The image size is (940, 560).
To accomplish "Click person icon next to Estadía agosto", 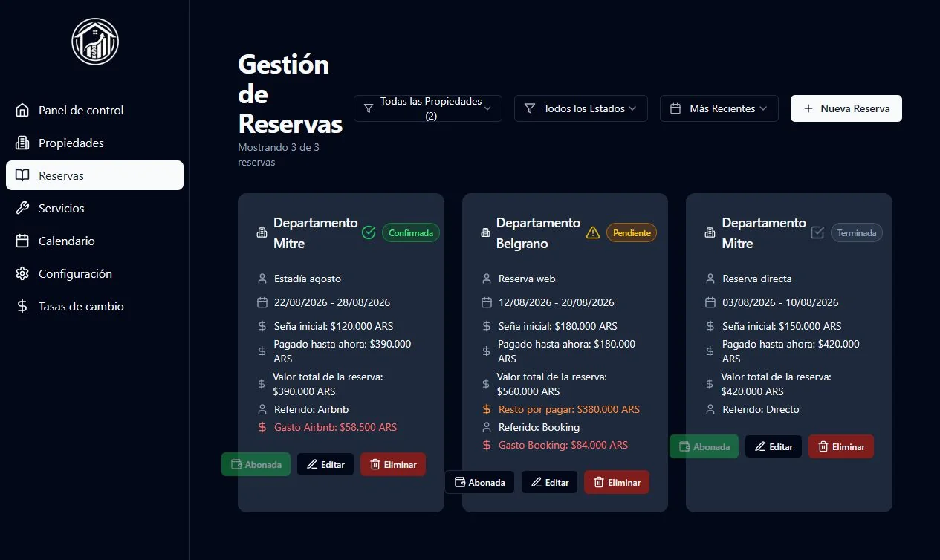I will [262, 279].
